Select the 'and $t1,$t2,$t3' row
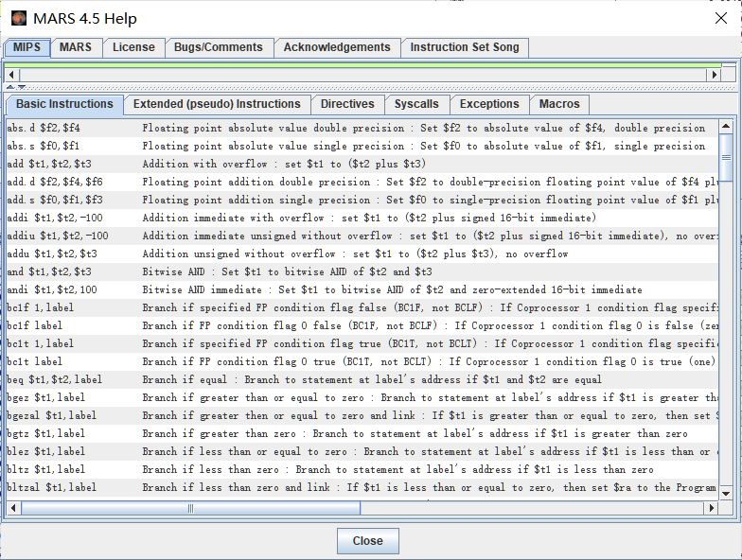This screenshot has width=742, height=560. 362,272
